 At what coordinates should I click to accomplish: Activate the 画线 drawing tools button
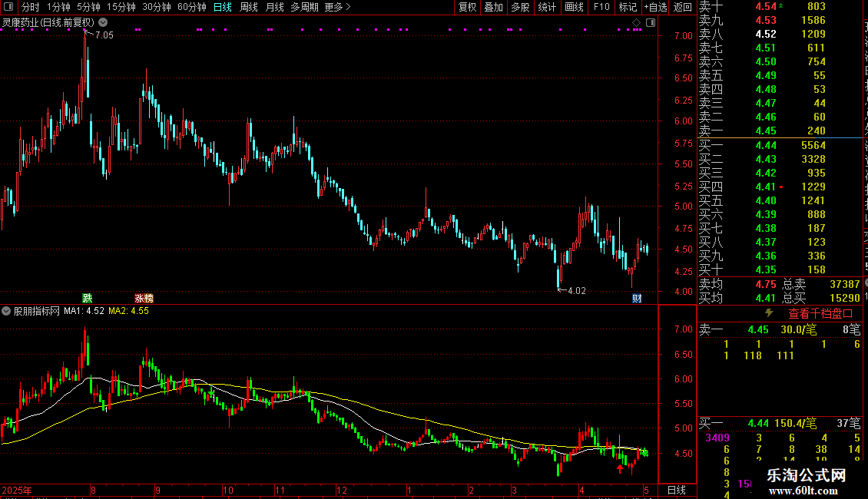[574, 7]
